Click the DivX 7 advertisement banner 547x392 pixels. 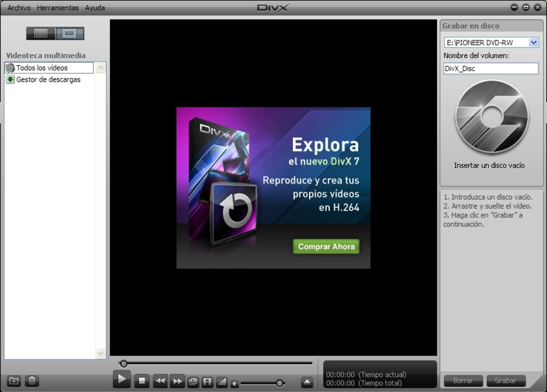coord(273,188)
